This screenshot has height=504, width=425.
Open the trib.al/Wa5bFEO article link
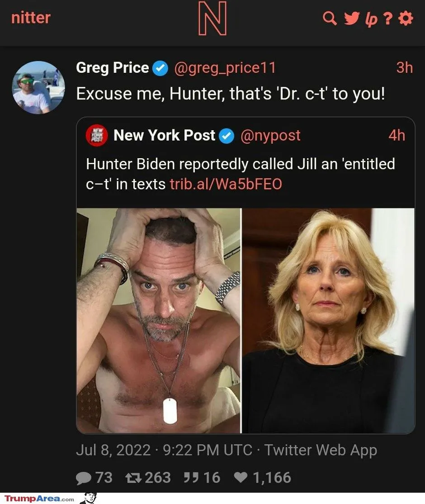pos(226,184)
